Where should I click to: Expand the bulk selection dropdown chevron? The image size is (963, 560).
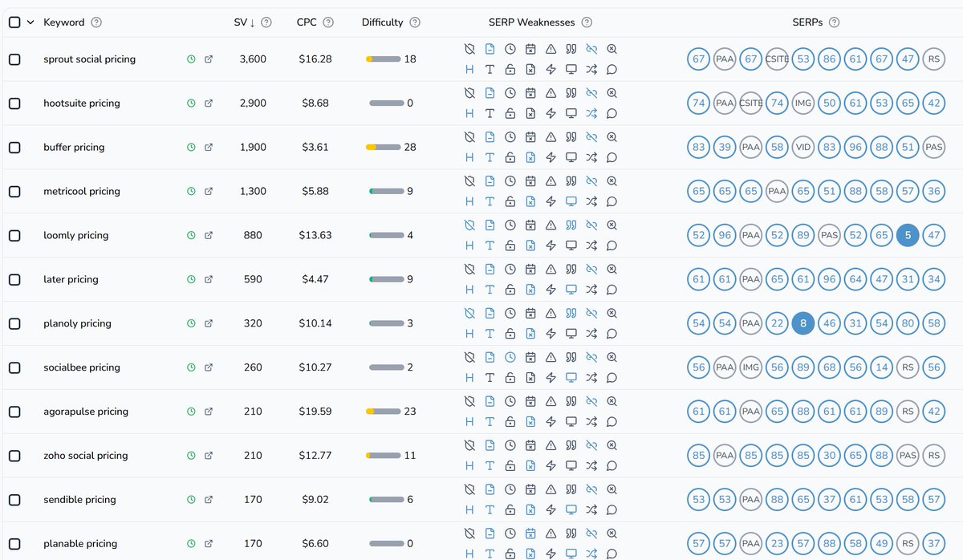coord(30,22)
